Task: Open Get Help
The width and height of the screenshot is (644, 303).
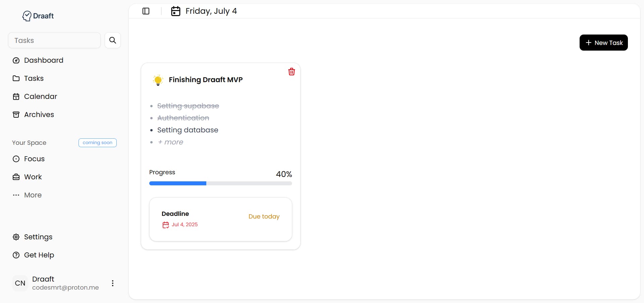Action: click(x=39, y=255)
